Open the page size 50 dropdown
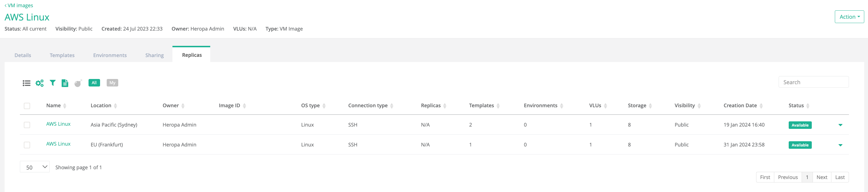The height and width of the screenshot is (192, 868). (35, 167)
